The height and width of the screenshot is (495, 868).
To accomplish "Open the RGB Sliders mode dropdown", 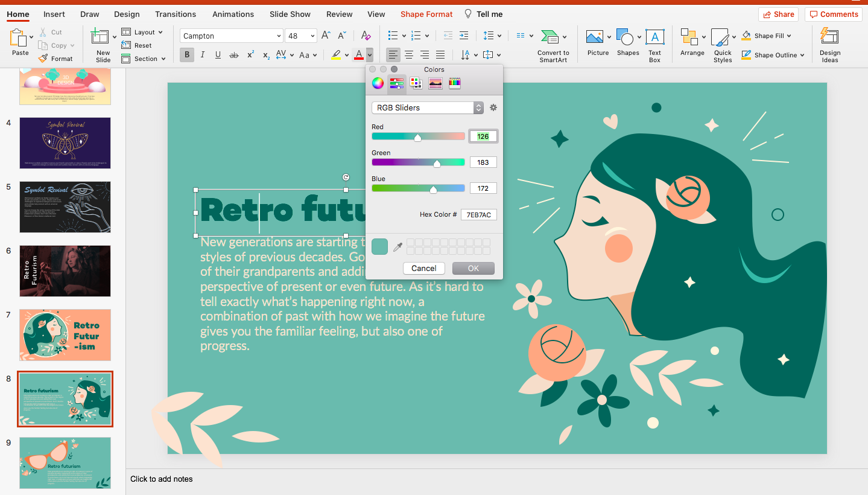I will (x=428, y=107).
